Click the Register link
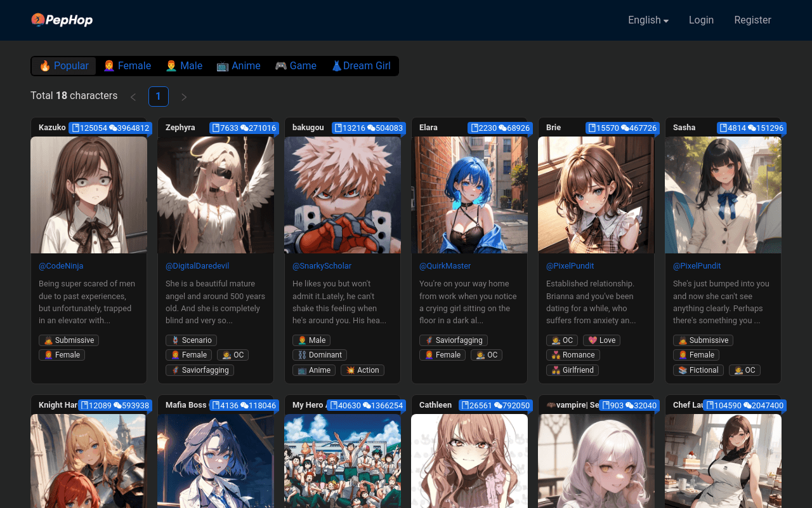 click(x=752, y=20)
